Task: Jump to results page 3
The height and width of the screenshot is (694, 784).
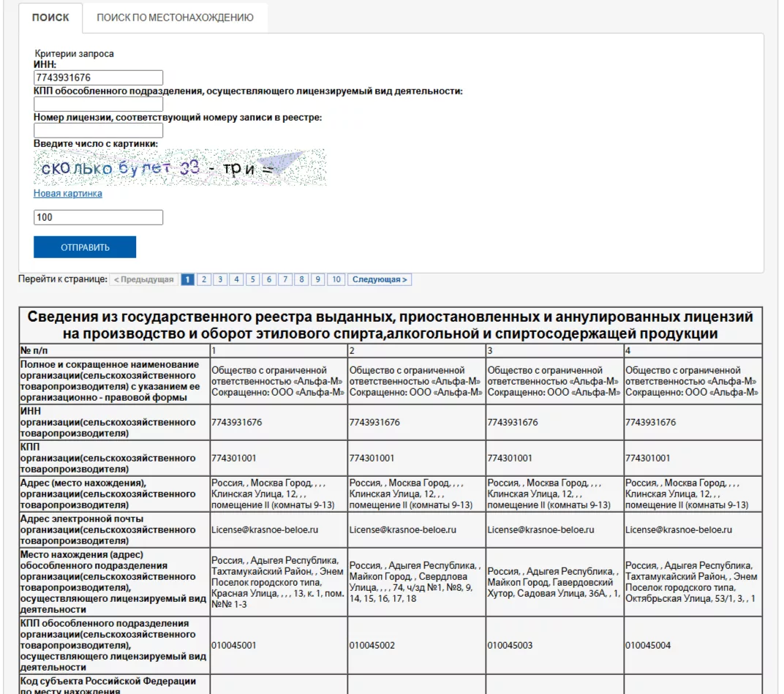Action: pyautogui.click(x=220, y=279)
